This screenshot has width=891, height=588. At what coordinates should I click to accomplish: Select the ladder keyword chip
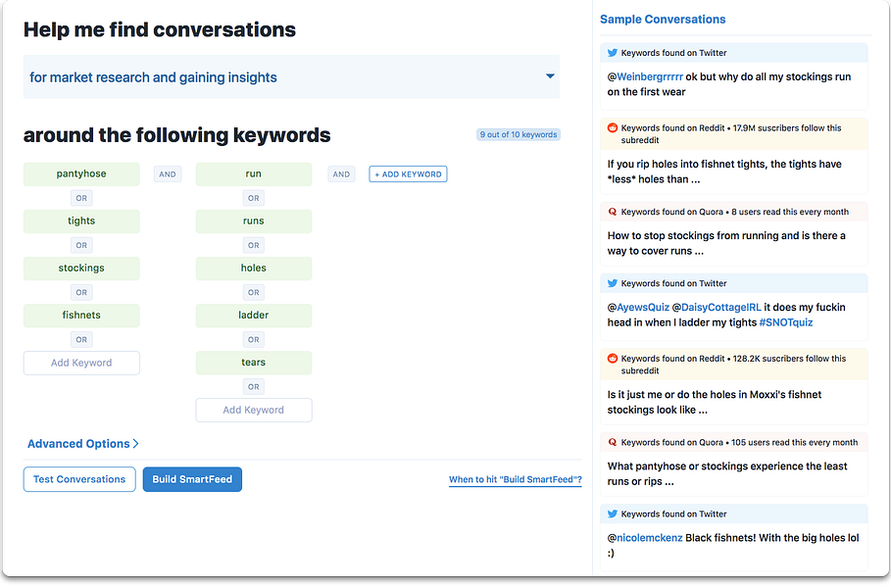[x=254, y=316]
